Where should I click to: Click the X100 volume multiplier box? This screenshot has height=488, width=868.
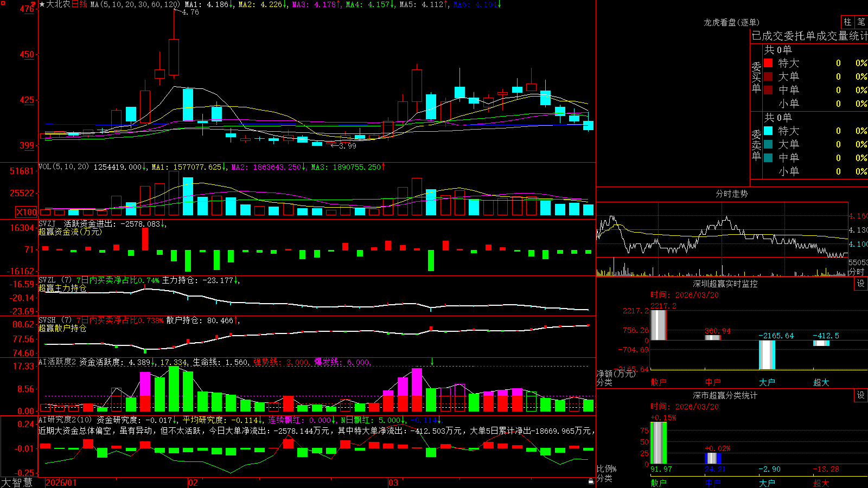tap(26, 212)
